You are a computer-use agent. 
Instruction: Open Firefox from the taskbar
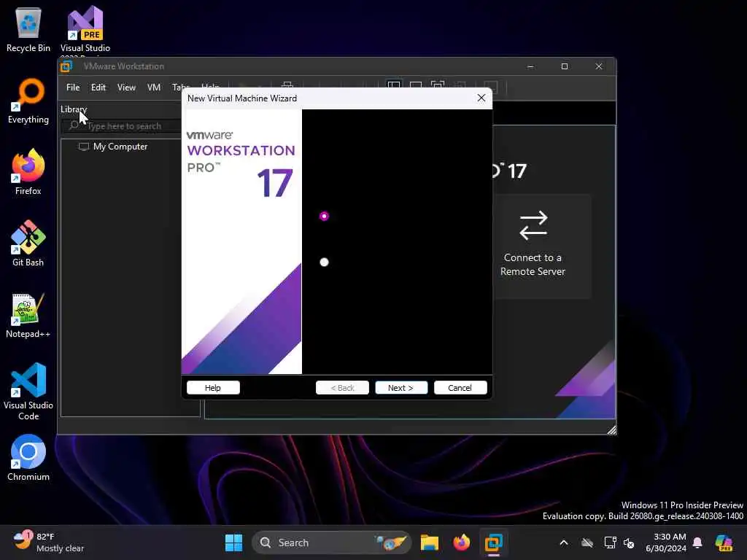(x=461, y=542)
